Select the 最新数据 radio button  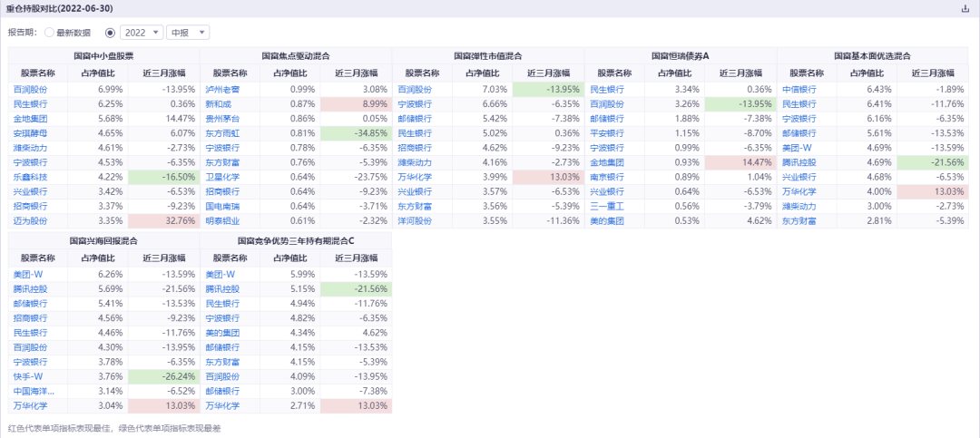coord(49,33)
